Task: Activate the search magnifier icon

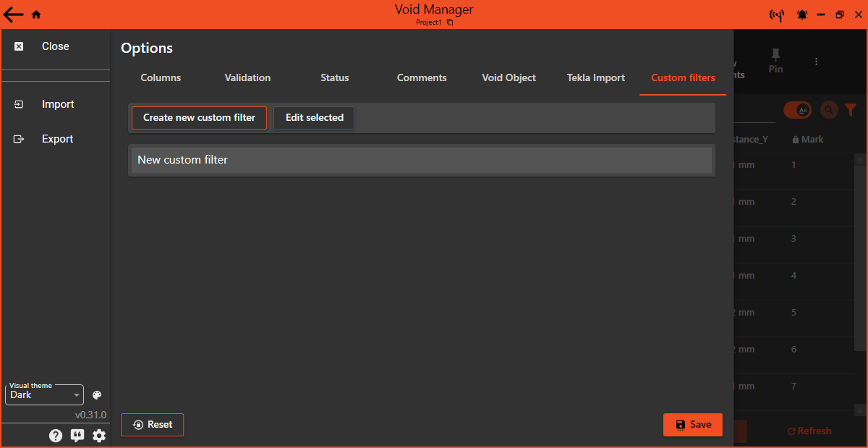Action: coord(828,110)
